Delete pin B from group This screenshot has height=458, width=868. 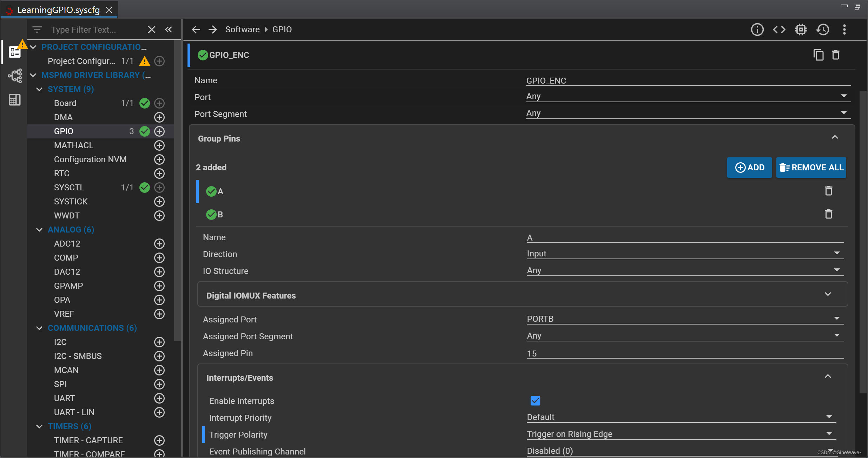point(828,214)
